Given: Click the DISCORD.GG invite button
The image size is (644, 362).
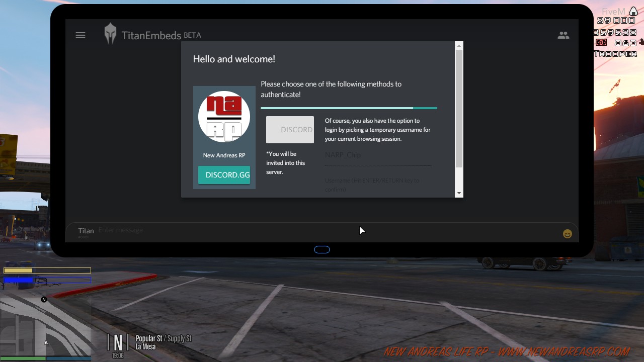Looking at the screenshot, I should click(224, 175).
